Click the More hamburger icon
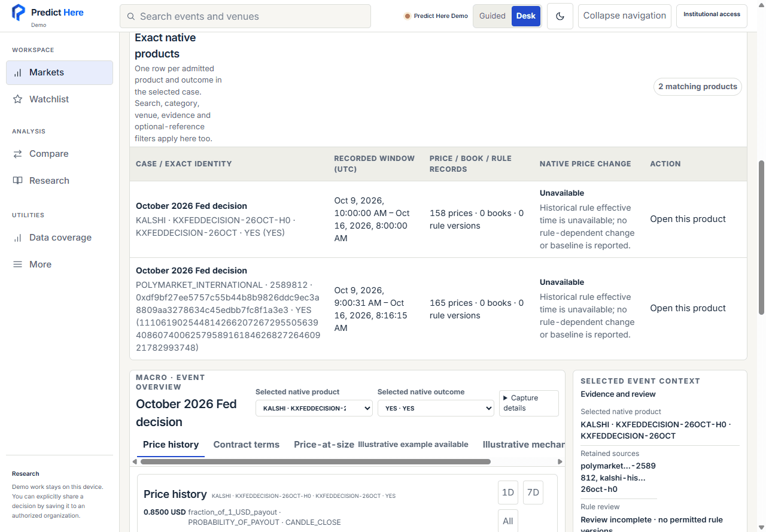The width and height of the screenshot is (766, 532). 18,265
